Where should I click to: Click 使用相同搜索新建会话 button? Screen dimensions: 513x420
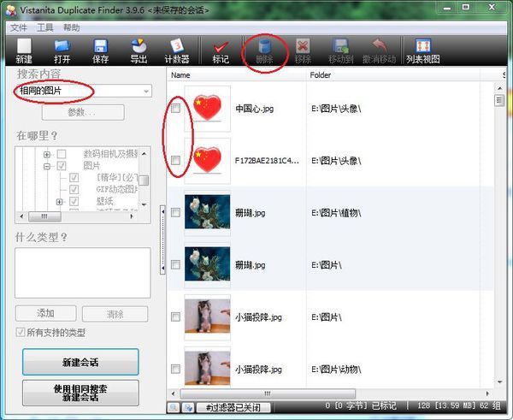pyautogui.click(x=80, y=393)
